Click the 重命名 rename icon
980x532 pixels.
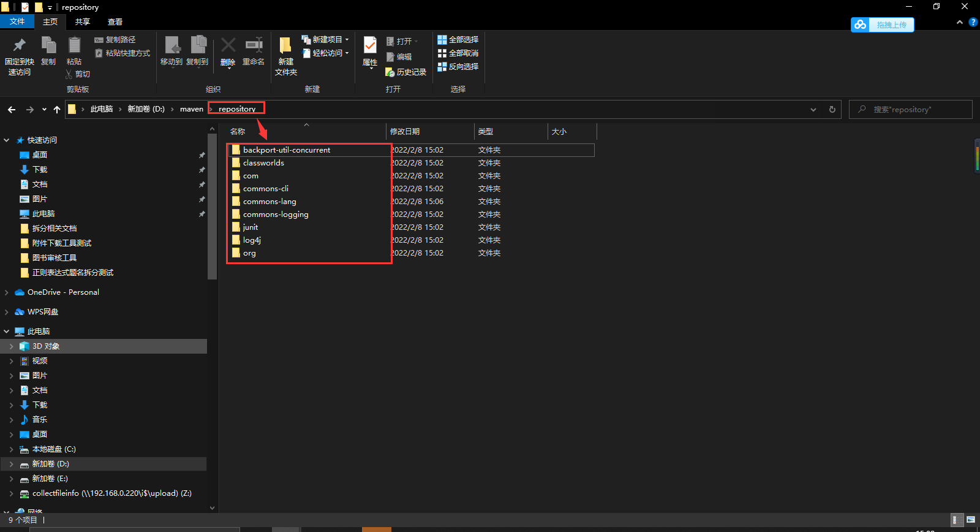[254, 45]
